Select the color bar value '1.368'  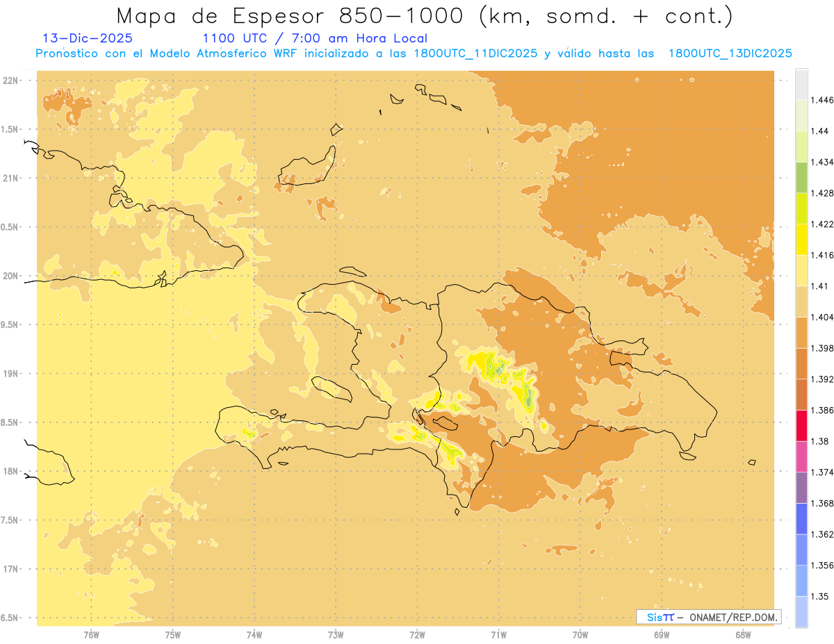tap(822, 503)
